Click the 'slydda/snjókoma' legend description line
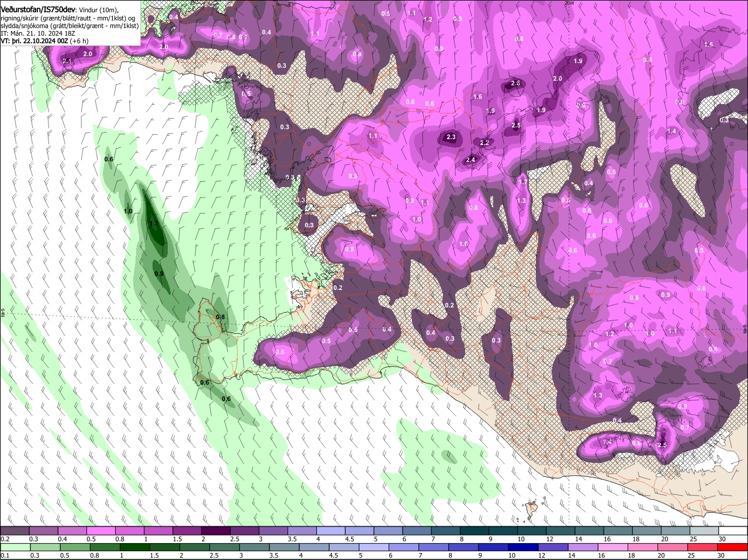Viewport: 748px width, 560px height. tap(70, 26)
